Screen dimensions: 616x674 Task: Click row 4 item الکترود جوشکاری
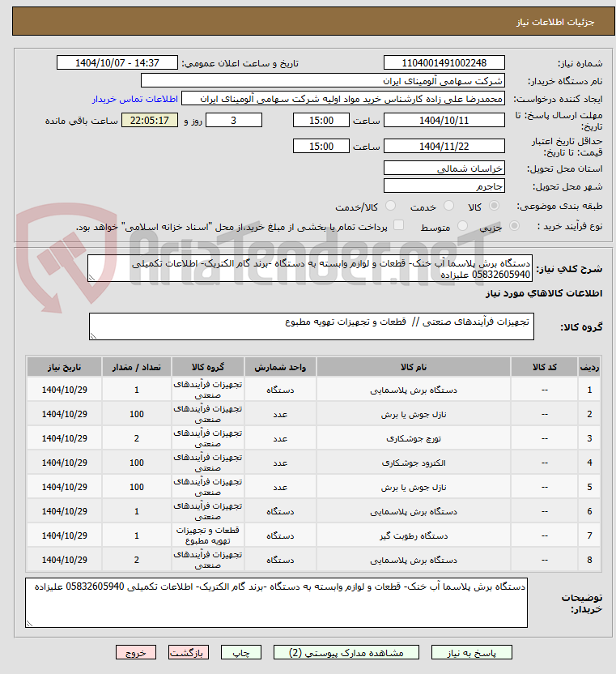coord(414,463)
